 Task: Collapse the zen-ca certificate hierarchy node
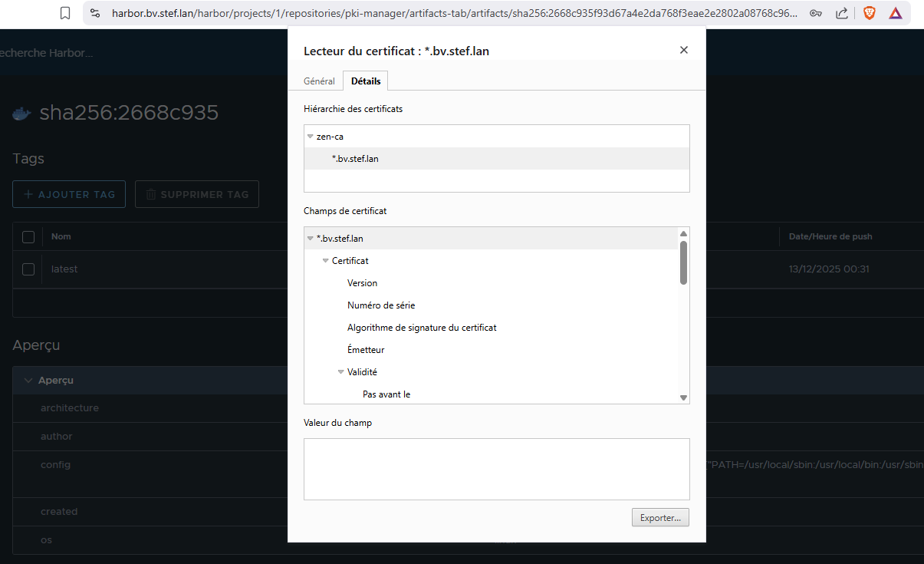pos(311,137)
